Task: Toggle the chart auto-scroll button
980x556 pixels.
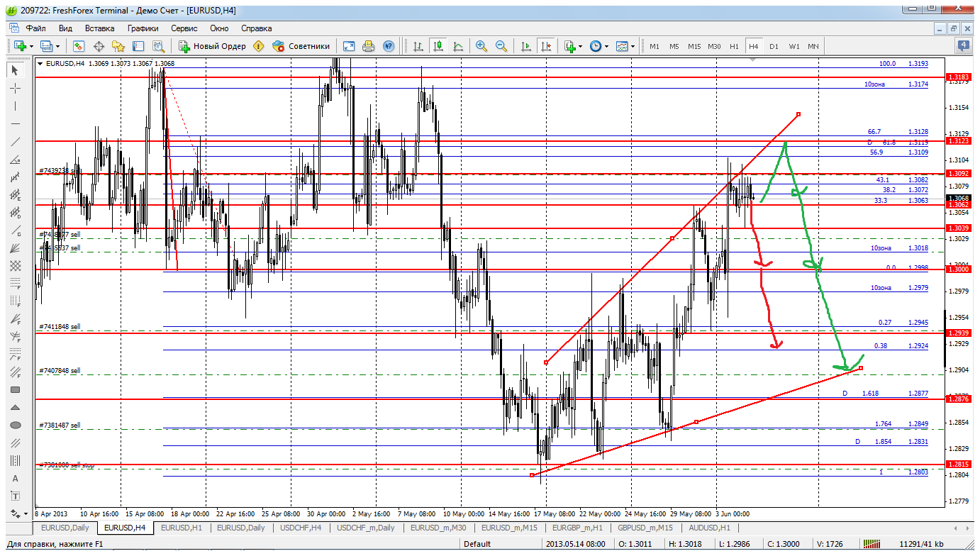Action: pos(525,46)
